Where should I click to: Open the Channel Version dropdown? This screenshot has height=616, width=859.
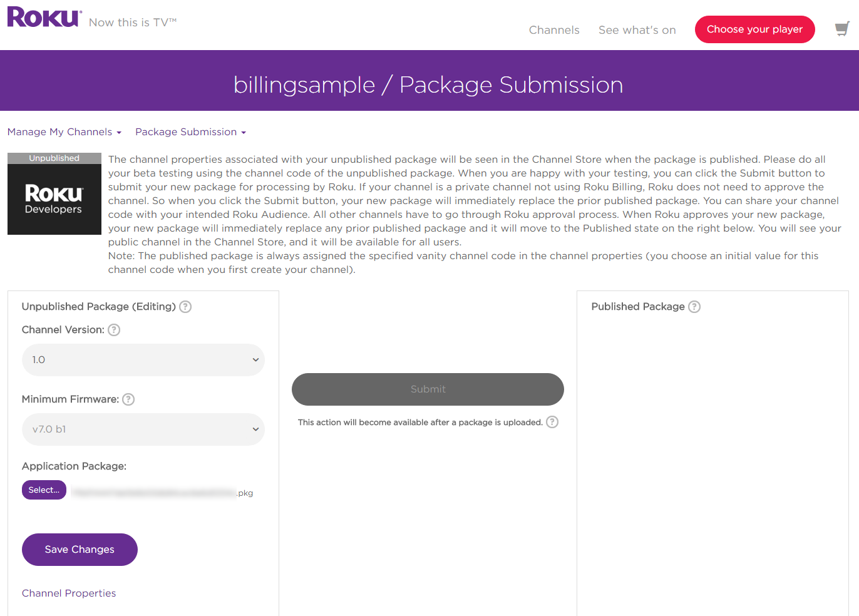[x=143, y=360]
